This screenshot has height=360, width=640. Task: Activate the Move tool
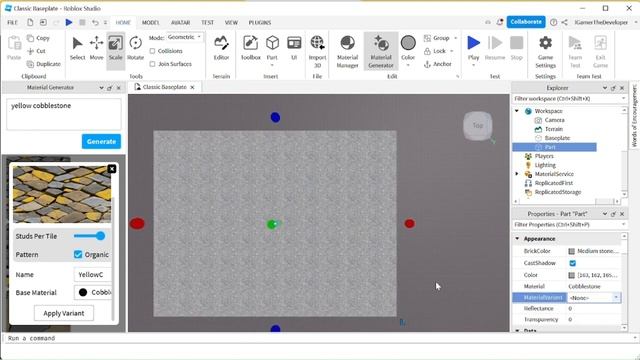96,48
